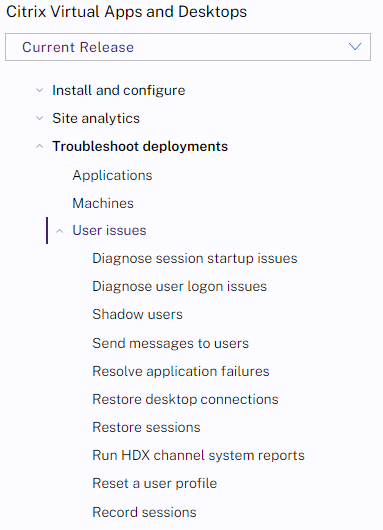Select the User issues entry
The width and height of the screenshot is (383, 530).
coord(110,231)
